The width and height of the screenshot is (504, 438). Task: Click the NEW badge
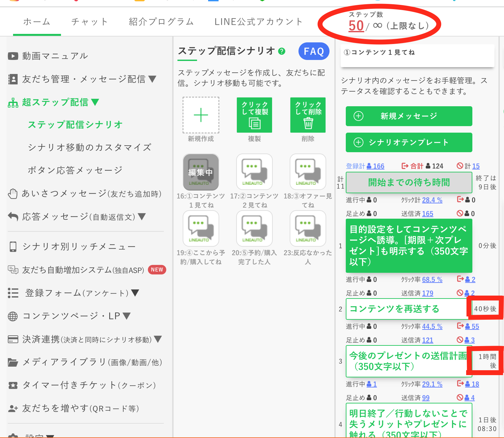157,270
